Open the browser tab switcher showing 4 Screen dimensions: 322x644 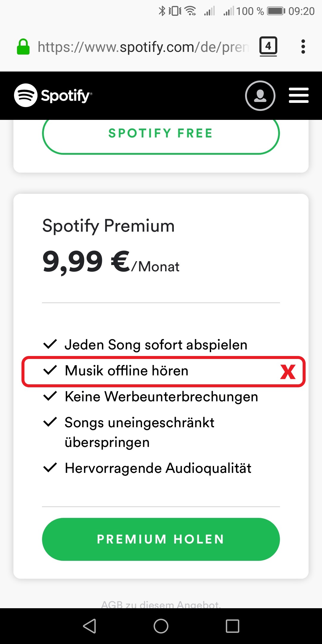click(268, 46)
